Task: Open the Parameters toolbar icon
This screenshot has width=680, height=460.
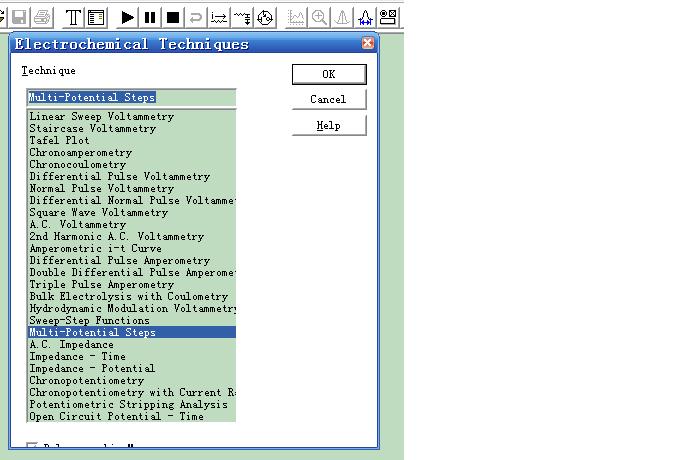Action: pyautogui.click(x=96, y=17)
